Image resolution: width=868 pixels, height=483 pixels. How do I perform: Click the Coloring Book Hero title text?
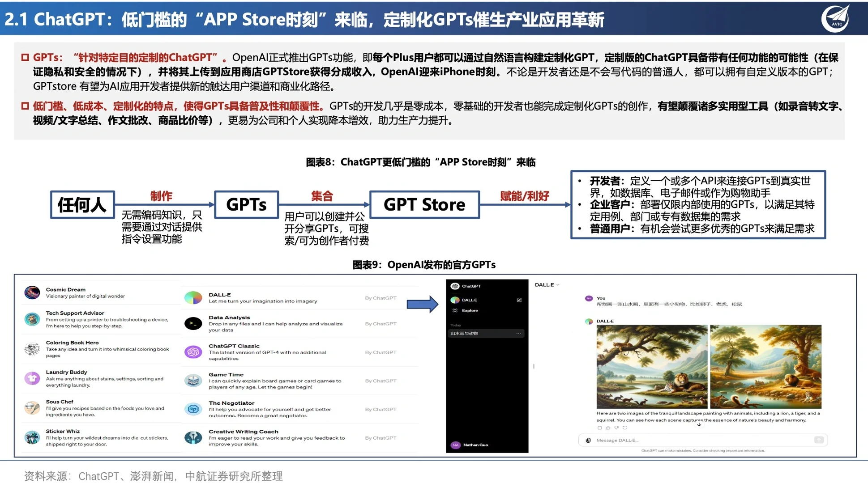(x=72, y=343)
